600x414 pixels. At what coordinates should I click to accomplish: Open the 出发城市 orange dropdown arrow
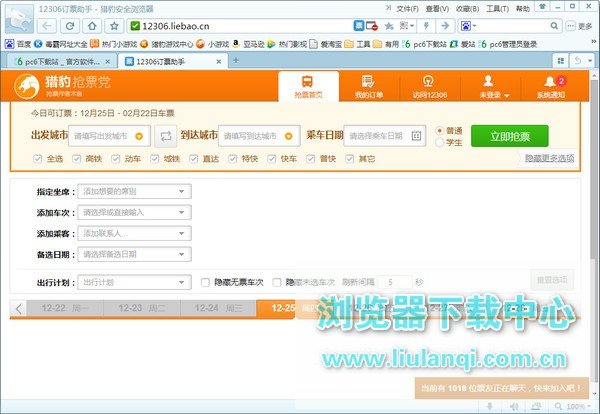click(139, 136)
